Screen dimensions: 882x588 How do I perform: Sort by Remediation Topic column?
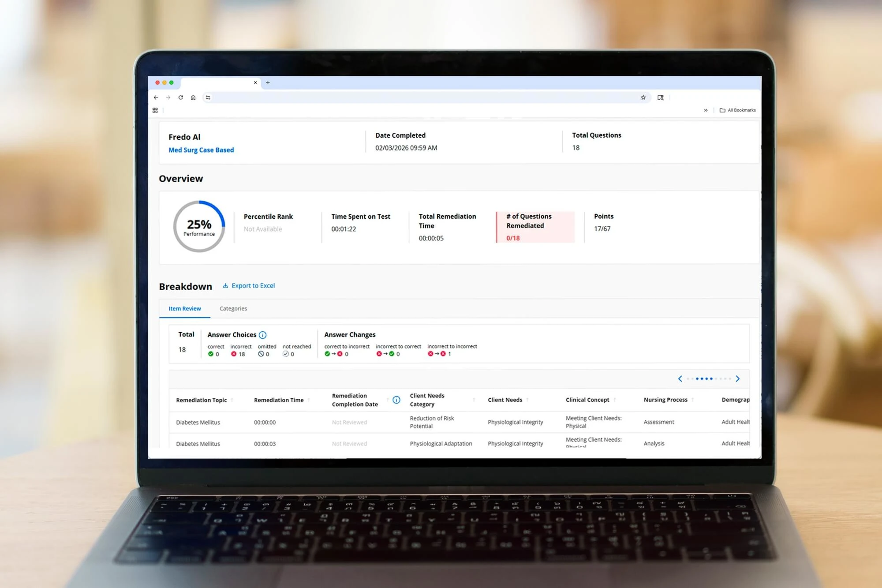202,400
